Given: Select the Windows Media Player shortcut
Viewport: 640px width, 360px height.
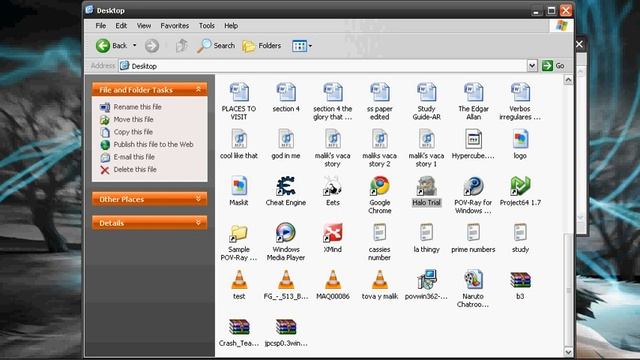Looking at the screenshot, I should (286, 233).
